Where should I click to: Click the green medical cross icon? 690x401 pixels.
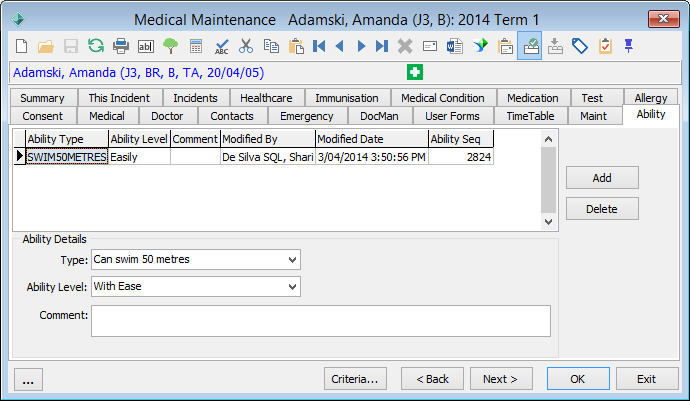pos(415,72)
